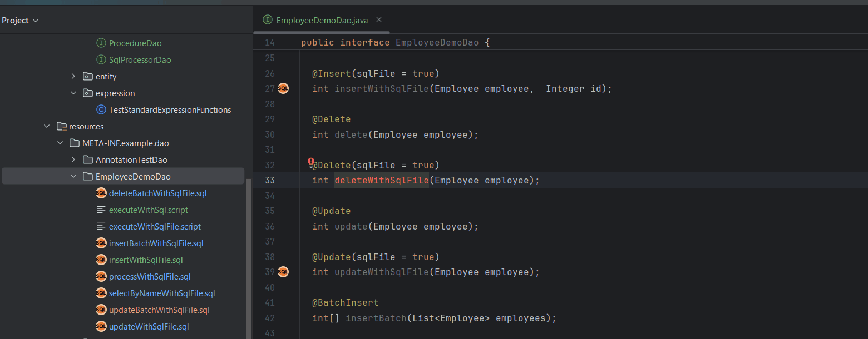Screen dimensions: 868x339
Task: Open insertBatchWithSqlFile.sql file
Action: coord(156,243)
